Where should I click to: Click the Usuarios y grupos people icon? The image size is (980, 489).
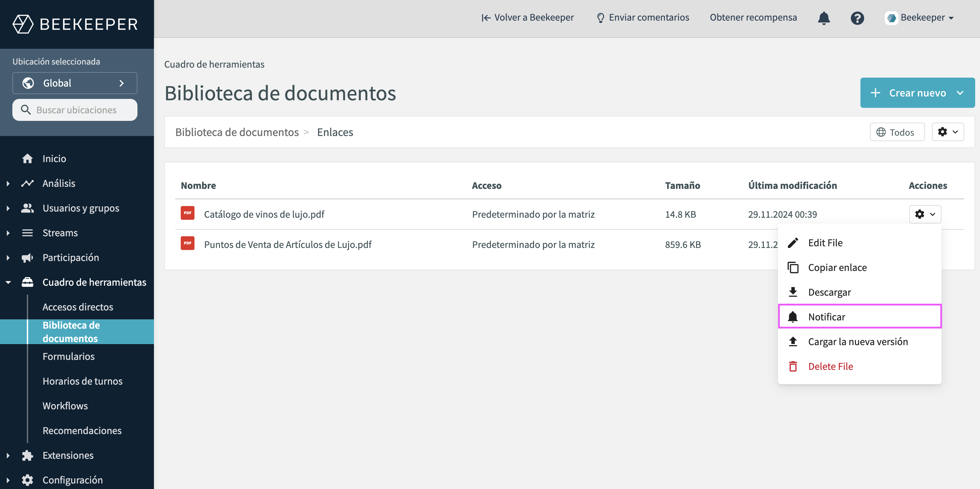pos(27,208)
